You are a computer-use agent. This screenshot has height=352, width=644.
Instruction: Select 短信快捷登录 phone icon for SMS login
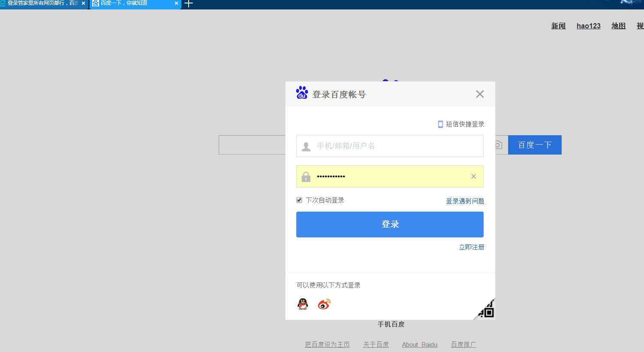tap(440, 124)
